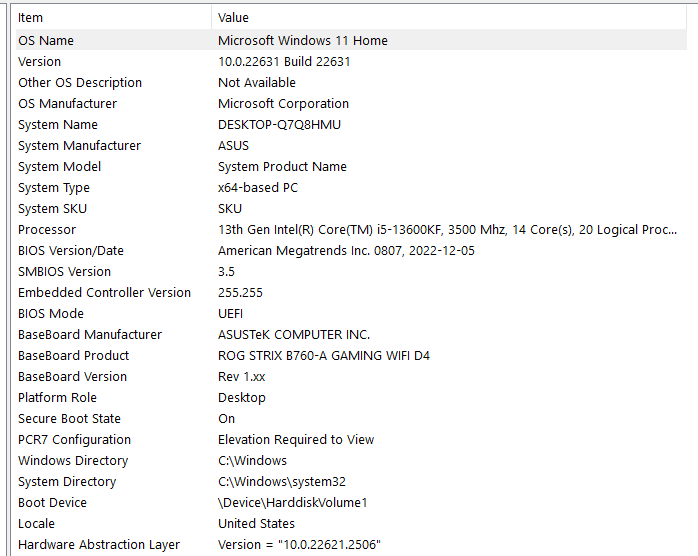This screenshot has width=698, height=556.
Task: Click the 'Rev 1.xx' value
Action: tap(241, 377)
